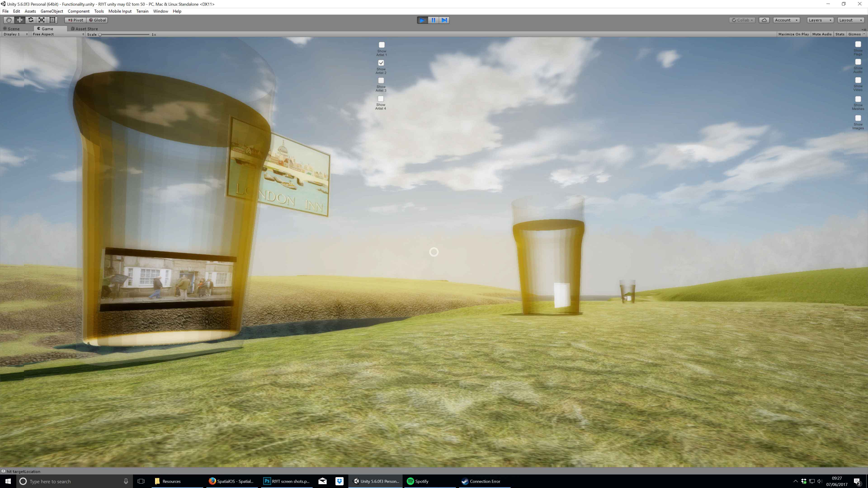Select the Rect transform tool

[x=52, y=20]
